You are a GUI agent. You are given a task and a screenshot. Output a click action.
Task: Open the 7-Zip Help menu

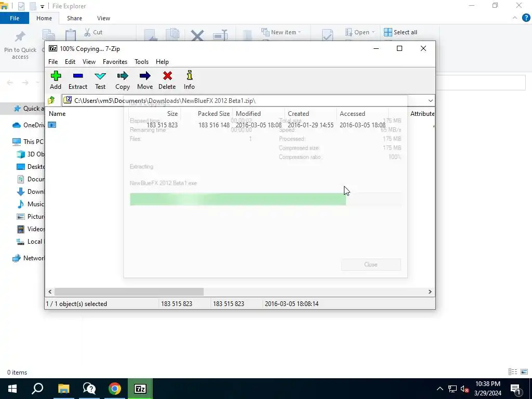pos(162,62)
